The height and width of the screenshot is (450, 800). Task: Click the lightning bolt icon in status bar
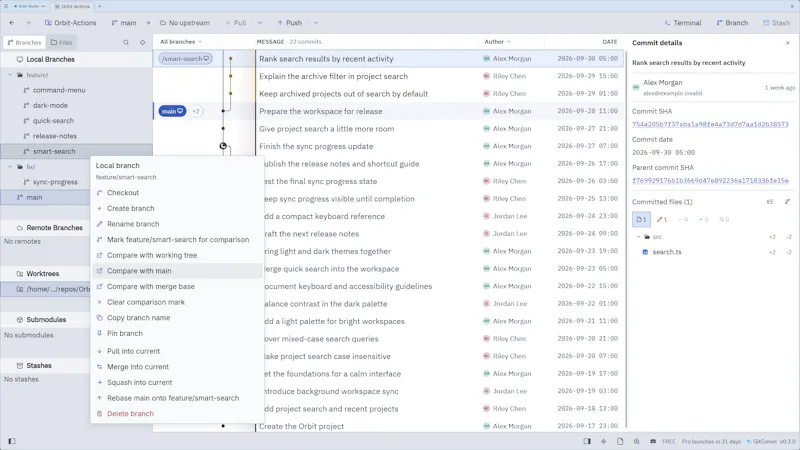pyautogui.click(x=604, y=441)
